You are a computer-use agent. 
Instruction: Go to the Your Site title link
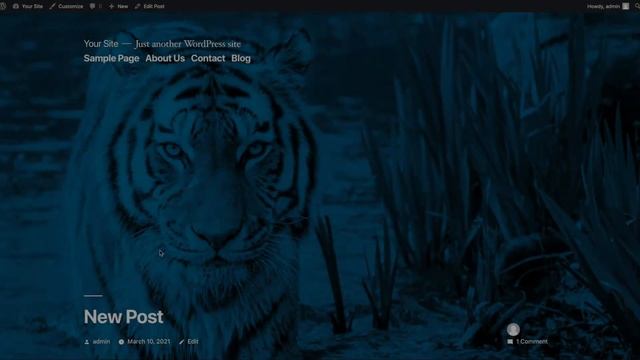[101, 44]
